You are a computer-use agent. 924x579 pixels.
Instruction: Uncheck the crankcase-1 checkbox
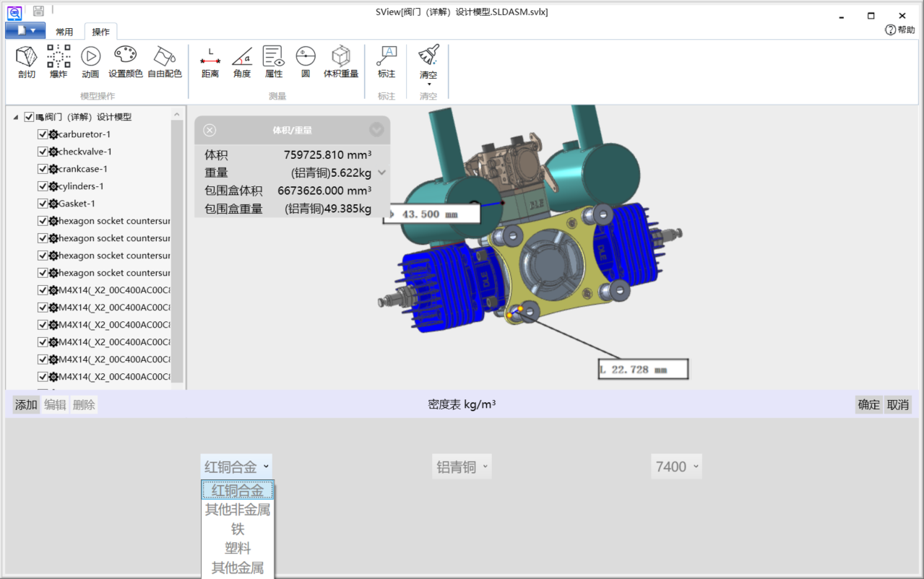[x=42, y=169]
